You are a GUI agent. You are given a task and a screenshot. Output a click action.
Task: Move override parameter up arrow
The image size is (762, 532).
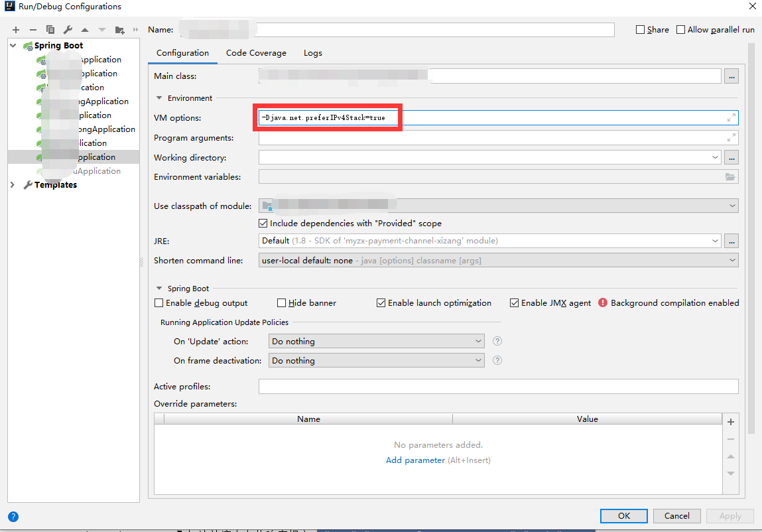[730, 456]
